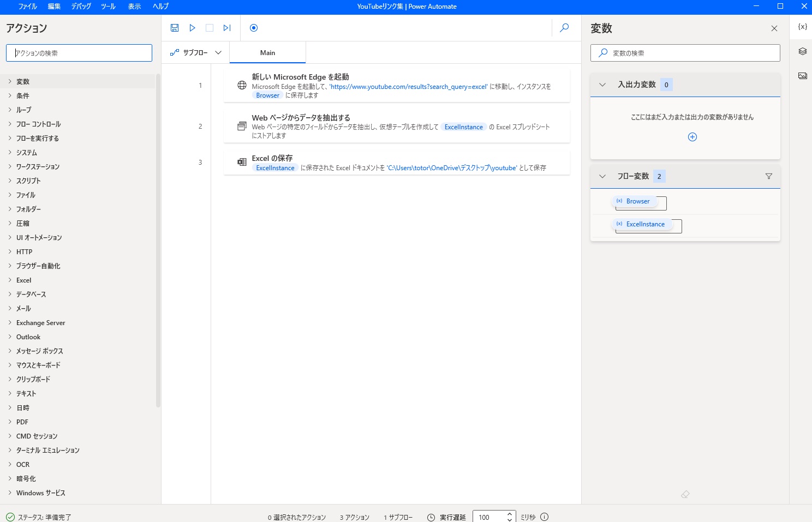Open the ツール menu
Screen dimensions: 812x522
tap(108, 7)
